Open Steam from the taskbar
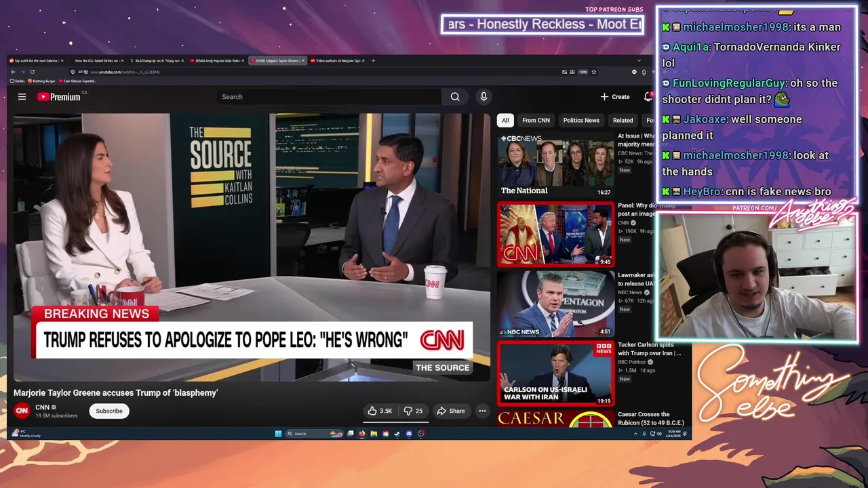The width and height of the screenshot is (868, 488). coord(397,434)
